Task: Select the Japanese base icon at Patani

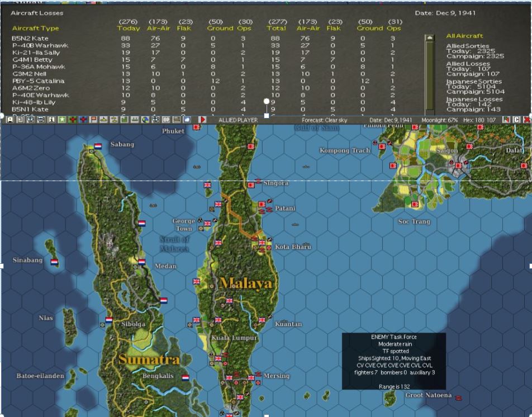Action: (x=262, y=204)
